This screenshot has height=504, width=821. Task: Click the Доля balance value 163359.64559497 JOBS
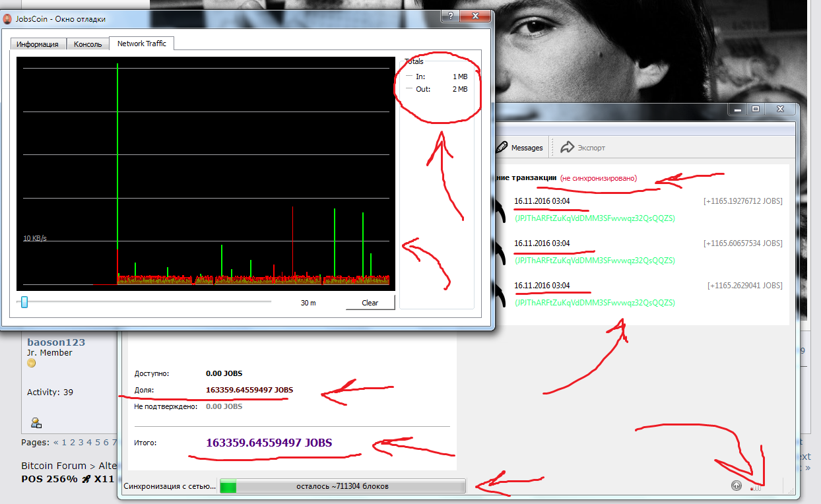[249, 390]
